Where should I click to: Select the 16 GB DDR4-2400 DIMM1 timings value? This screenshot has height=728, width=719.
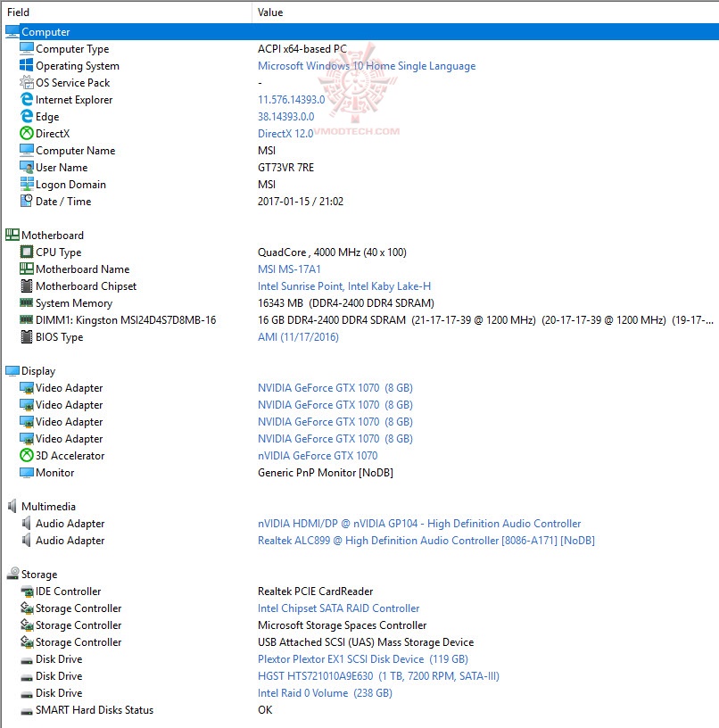(x=485, y=320)
